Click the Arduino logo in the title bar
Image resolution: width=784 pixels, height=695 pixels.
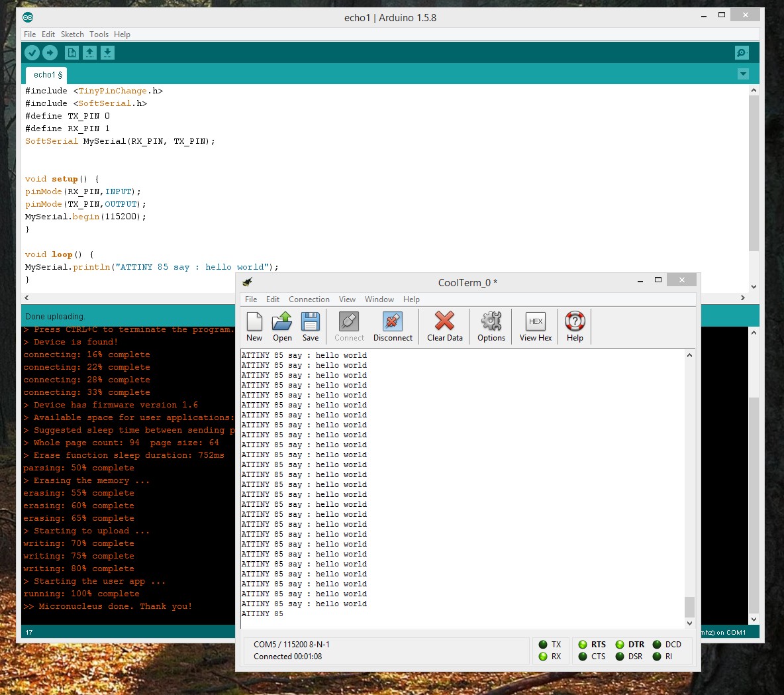pos(28,17)
